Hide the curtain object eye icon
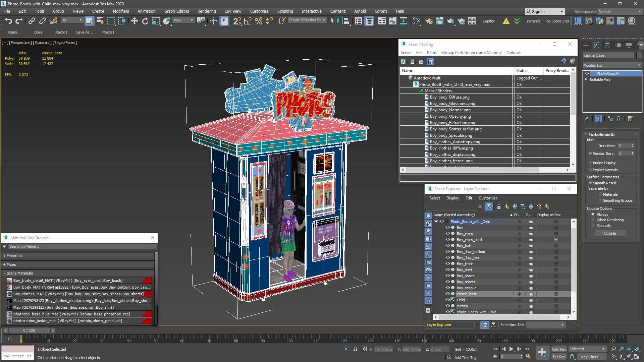 (447, 306)
